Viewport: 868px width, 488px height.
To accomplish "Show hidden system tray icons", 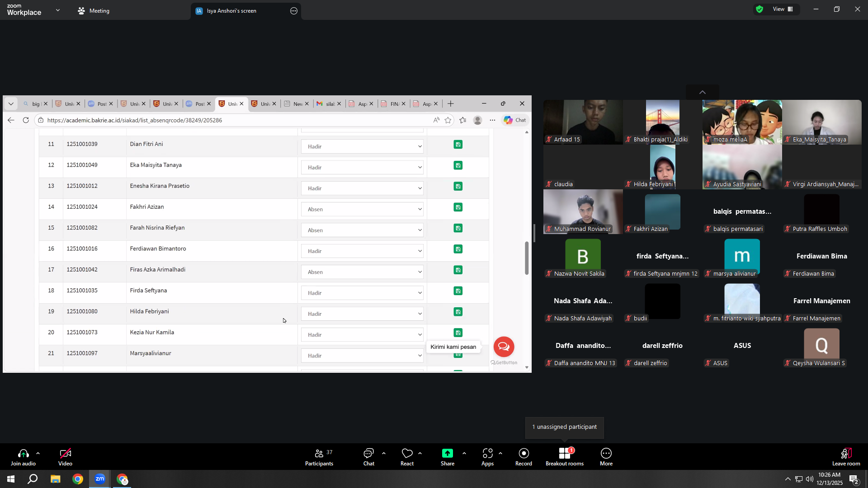I will tap(788, 479).
